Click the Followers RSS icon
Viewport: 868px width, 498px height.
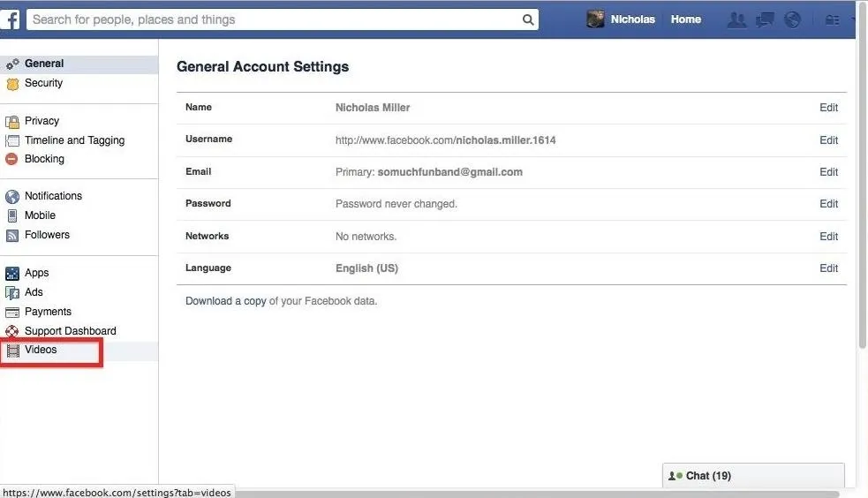click(x=12, y=235)
